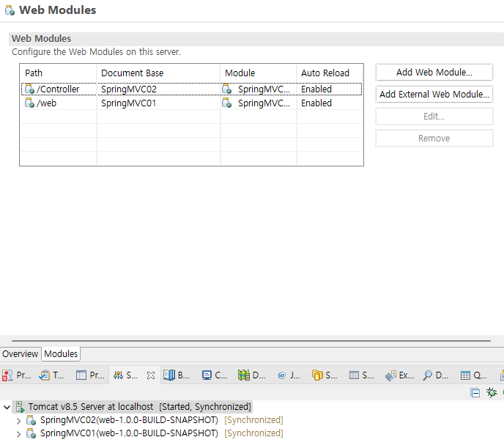Select SpringMVC02(web-1.0.0-BUILD-SNAPSHOT) in Servers tree
504x448 pixels.
click(x=129, y=420)
